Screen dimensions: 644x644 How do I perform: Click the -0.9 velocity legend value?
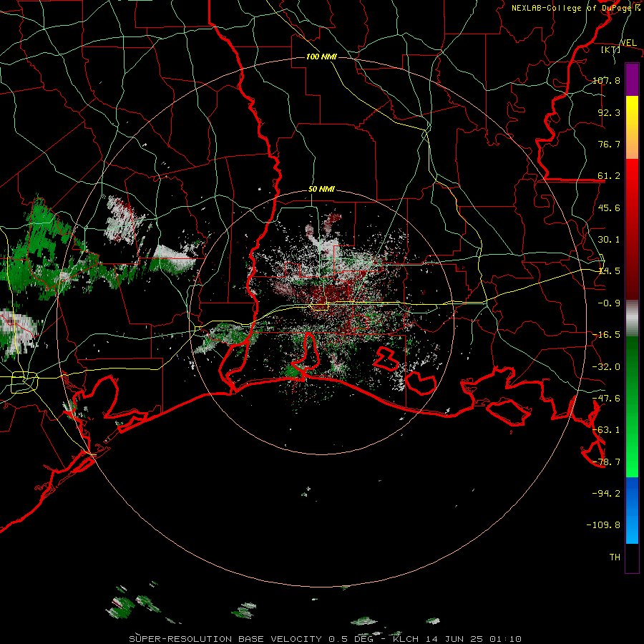coord(609,303)
